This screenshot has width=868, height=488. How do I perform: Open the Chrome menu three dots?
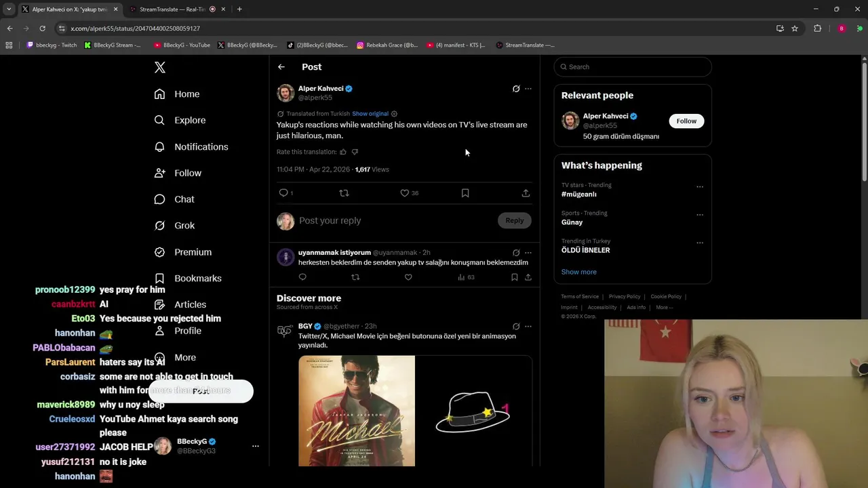click(859, 28)
